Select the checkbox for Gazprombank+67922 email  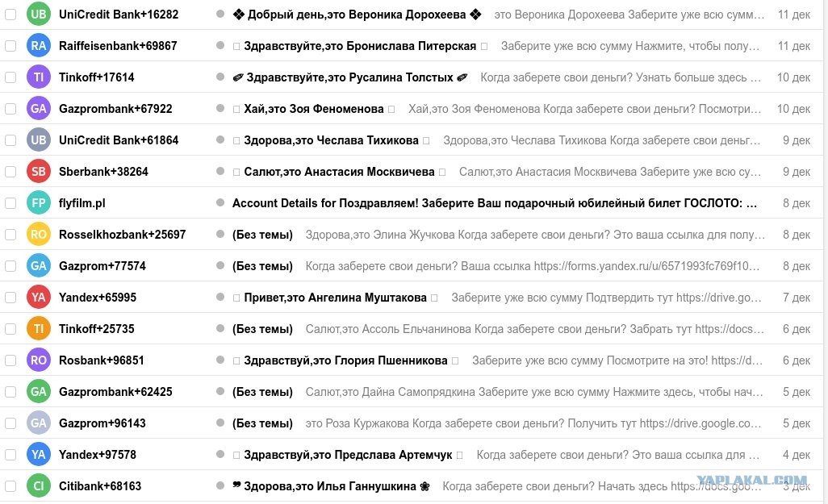coord(10,109)
